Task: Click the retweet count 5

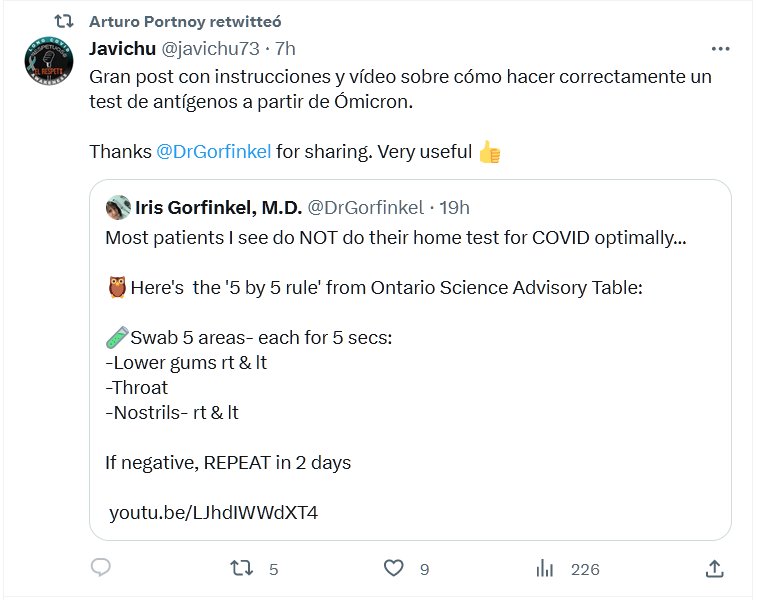Action: pyautogui.click(x=273, y=569)
